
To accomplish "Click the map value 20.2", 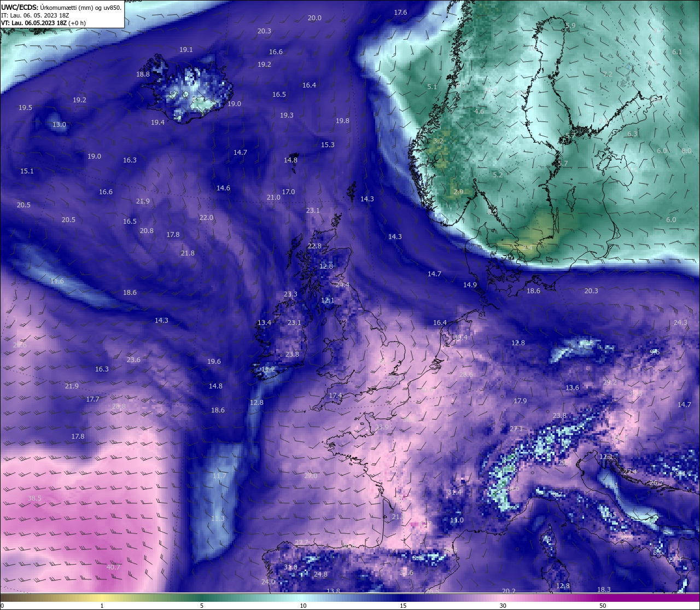I will [x=509, y=591].
